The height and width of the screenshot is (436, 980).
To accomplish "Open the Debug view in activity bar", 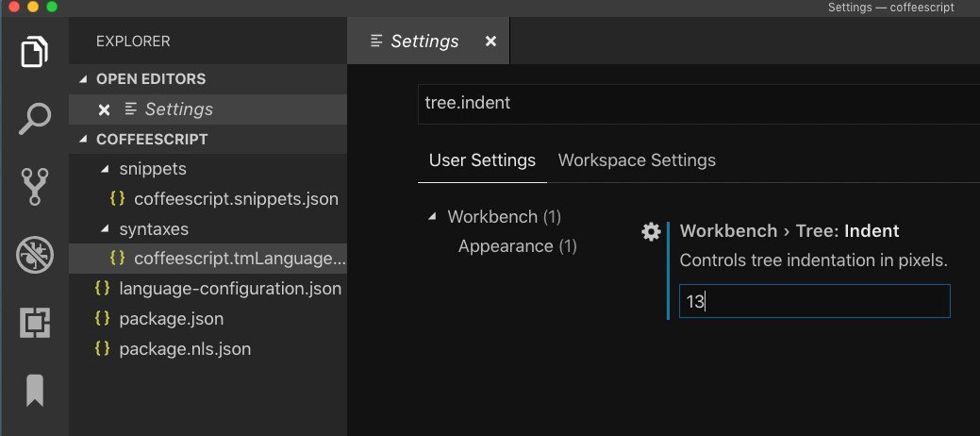I will pyautogui.click(x=34, y=255).
